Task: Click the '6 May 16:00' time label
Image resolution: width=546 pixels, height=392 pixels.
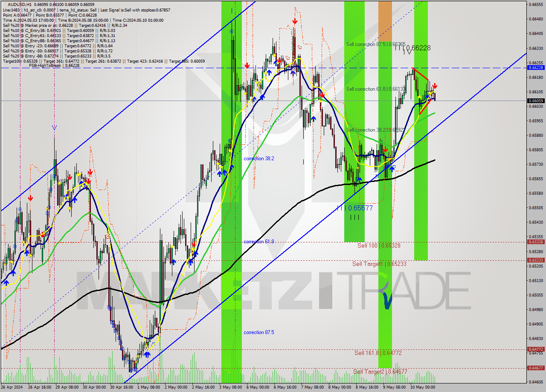Action: pyautogui.click(x=286, y=387)
